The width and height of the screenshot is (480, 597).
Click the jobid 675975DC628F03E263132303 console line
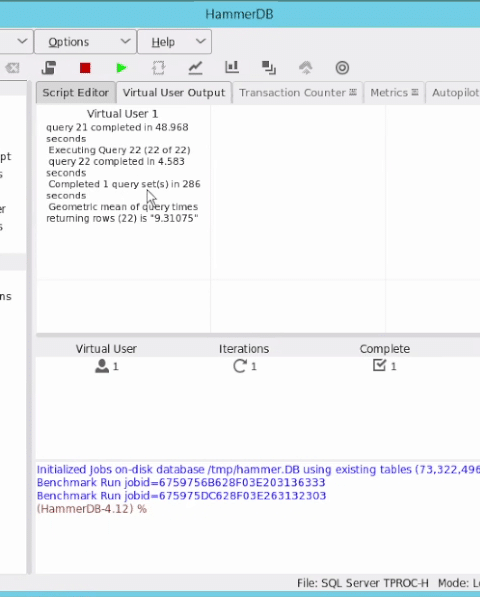(x=182, y=496)
